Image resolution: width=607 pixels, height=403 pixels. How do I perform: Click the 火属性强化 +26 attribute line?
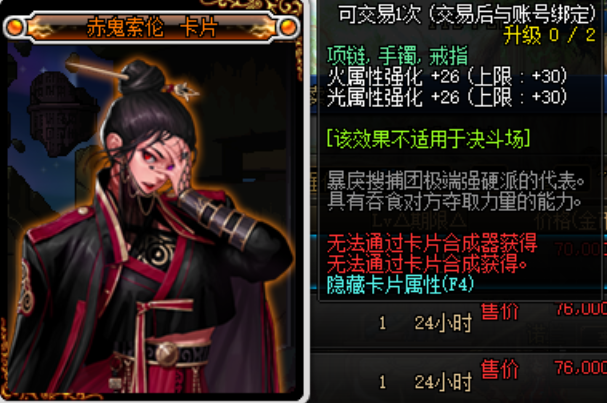pyautogui.click(x=447, y=76)
